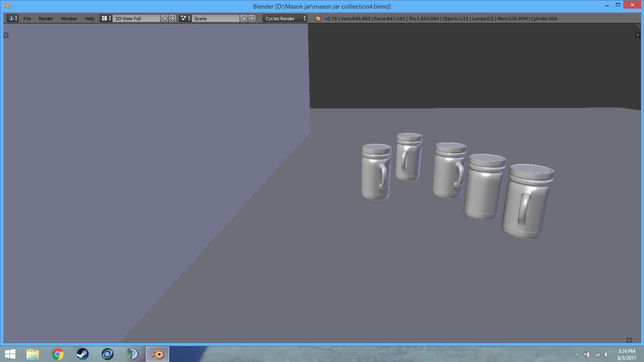Show hidden system tray icons
The image size is (644, 362).
coord(577,354)
